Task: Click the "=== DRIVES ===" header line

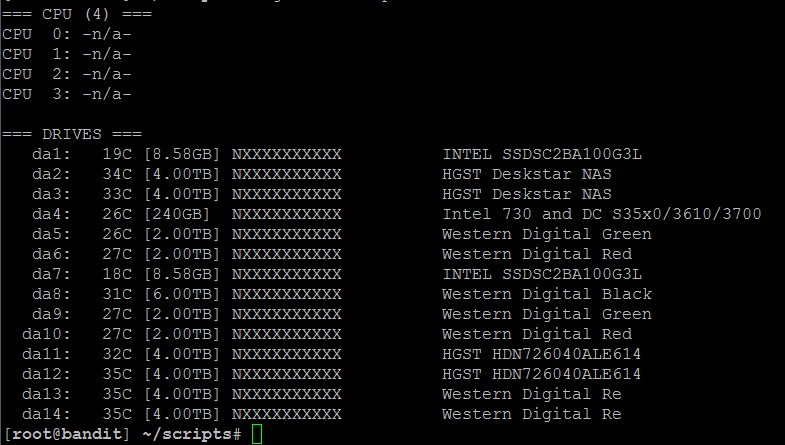Action: pyautogui.click(x=72, y=134)
